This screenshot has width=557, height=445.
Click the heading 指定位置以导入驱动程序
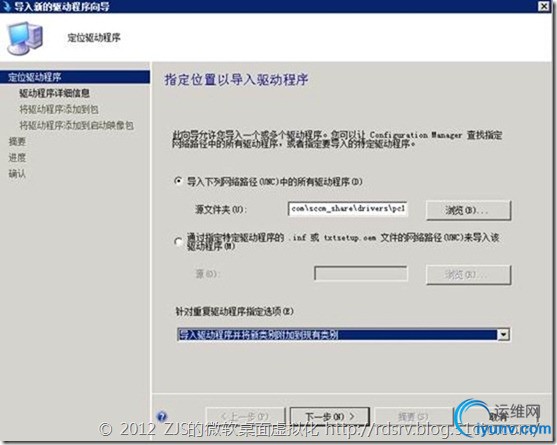(x=236, y=80)
